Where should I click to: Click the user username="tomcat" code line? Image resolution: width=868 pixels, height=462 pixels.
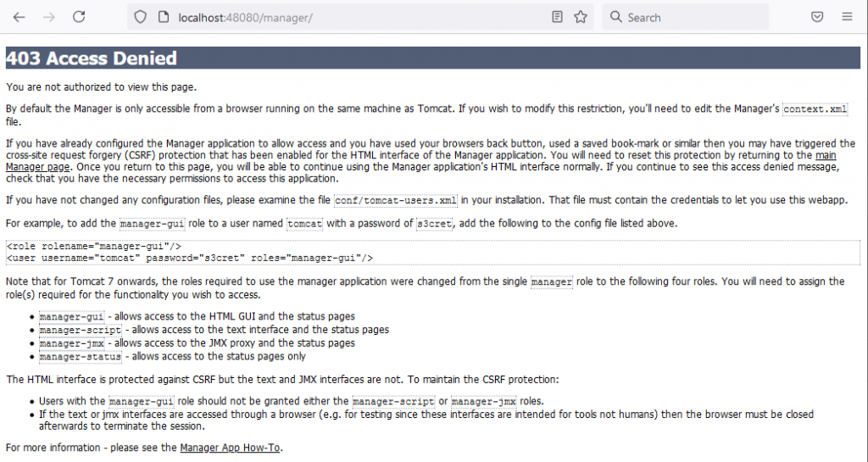tap(189, 258)
